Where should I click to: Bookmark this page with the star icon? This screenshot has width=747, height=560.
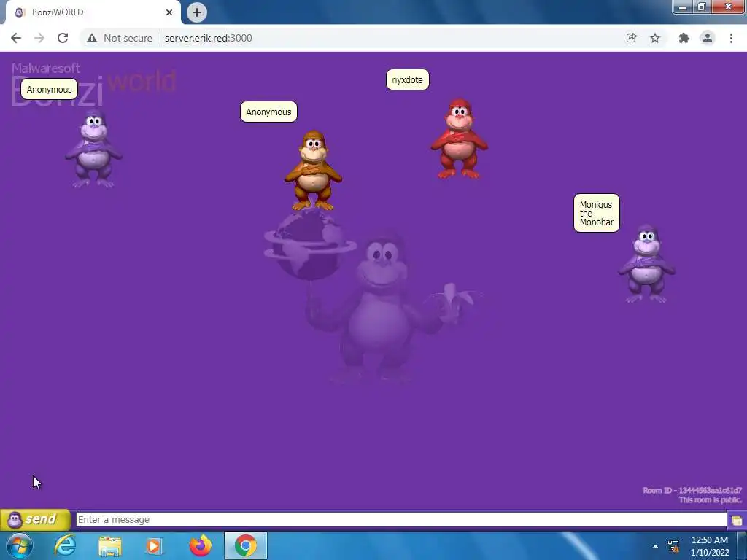click(x=655, y=38)
